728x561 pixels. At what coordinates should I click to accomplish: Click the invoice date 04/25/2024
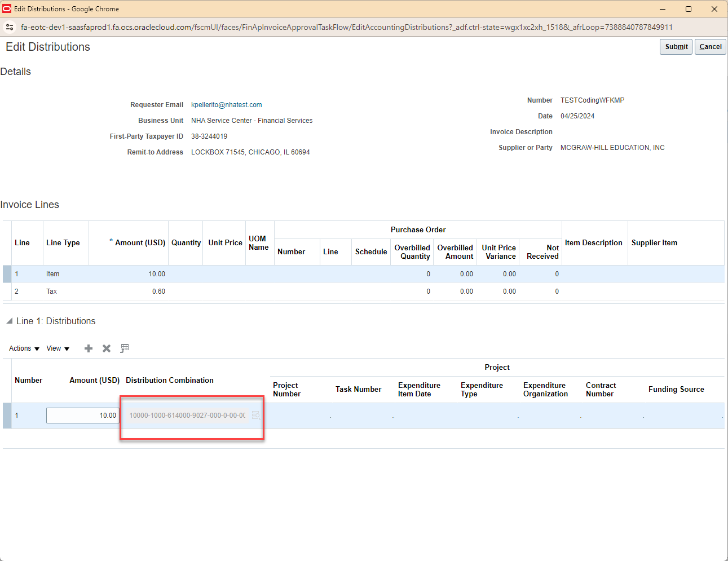pyautogui.click(x=577, y=116)
